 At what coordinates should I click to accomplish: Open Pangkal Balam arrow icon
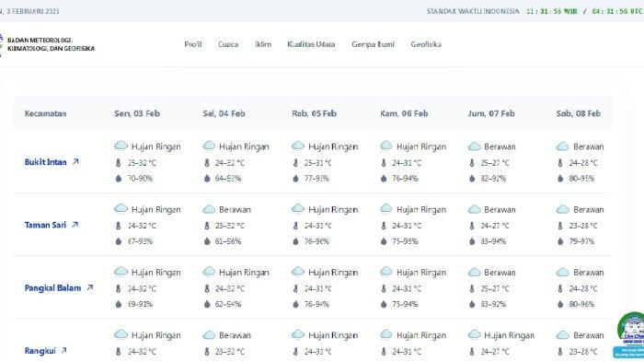90,287
